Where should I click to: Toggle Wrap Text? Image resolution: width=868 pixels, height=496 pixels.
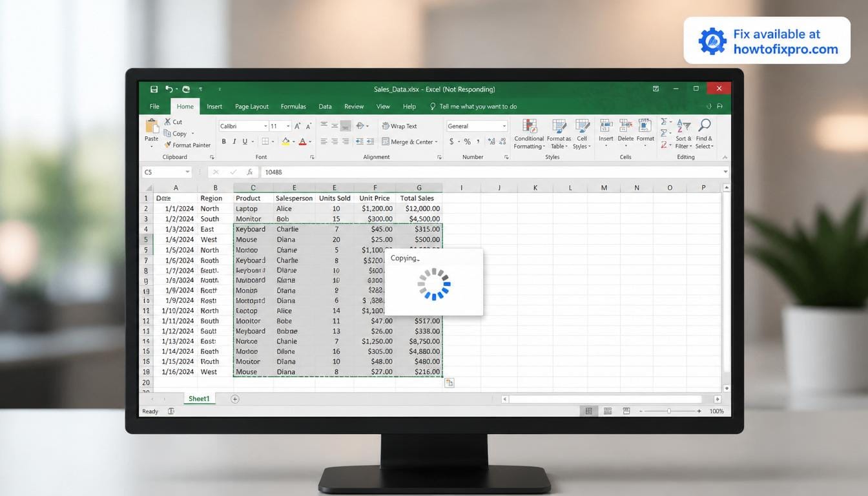coord(399,126)
